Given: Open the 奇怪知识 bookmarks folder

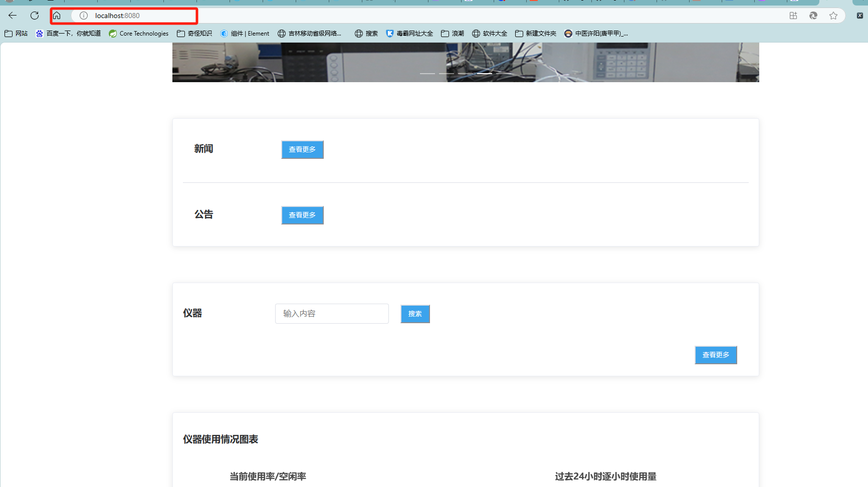Looking at the screenshot, I should click(194, 34).
